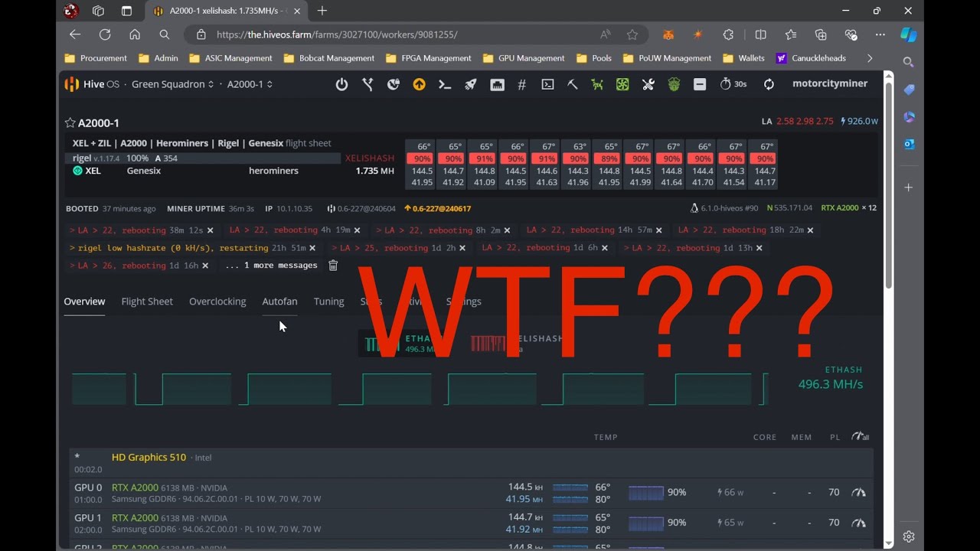980x551 pixels.
Task: Open the ASIC Management bookmarks folder
Action: 230,58
